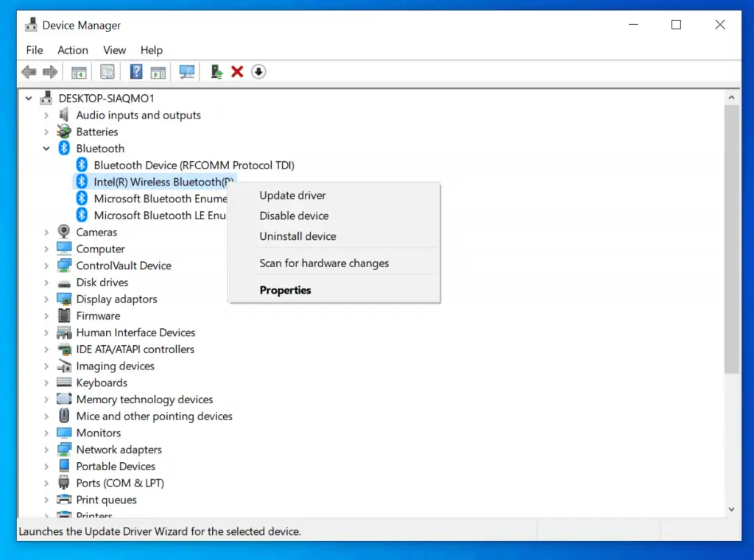
Task: Click the scrollbar down arrow
Action: tap(731, 508)
